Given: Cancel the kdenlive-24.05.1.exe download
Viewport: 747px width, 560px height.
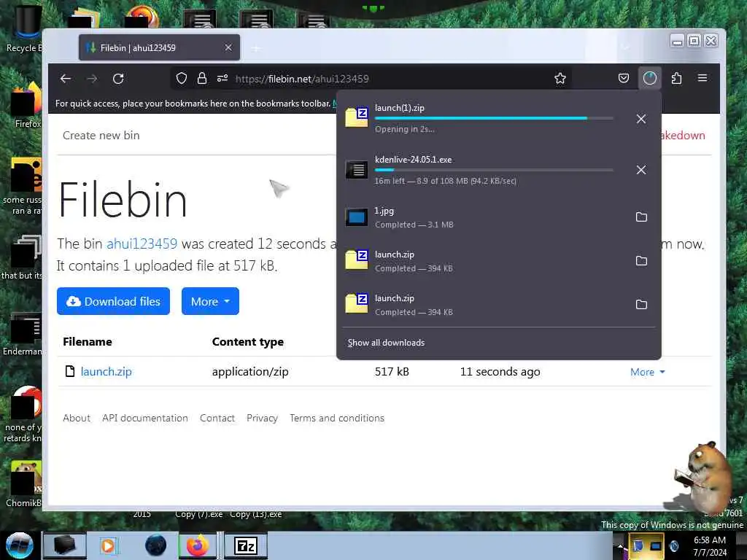Looking at the screenshot, I should 641,170.
